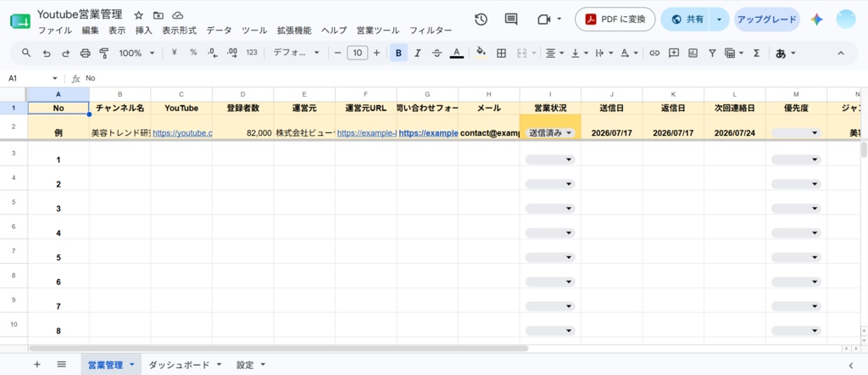This screenshot has width=868, height=375.
Task: Decrease decimal places
Action: (x=213, y=53)
